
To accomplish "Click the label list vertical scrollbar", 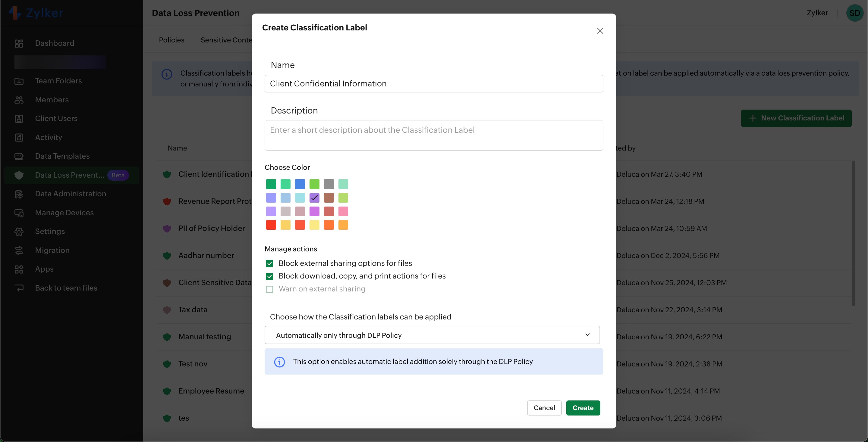I will click(853, 233).
